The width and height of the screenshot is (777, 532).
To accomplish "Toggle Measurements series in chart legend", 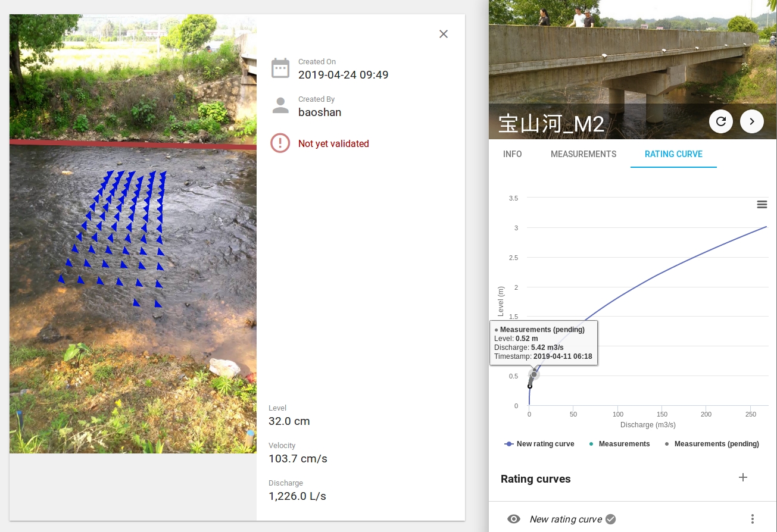I will 619,444.
